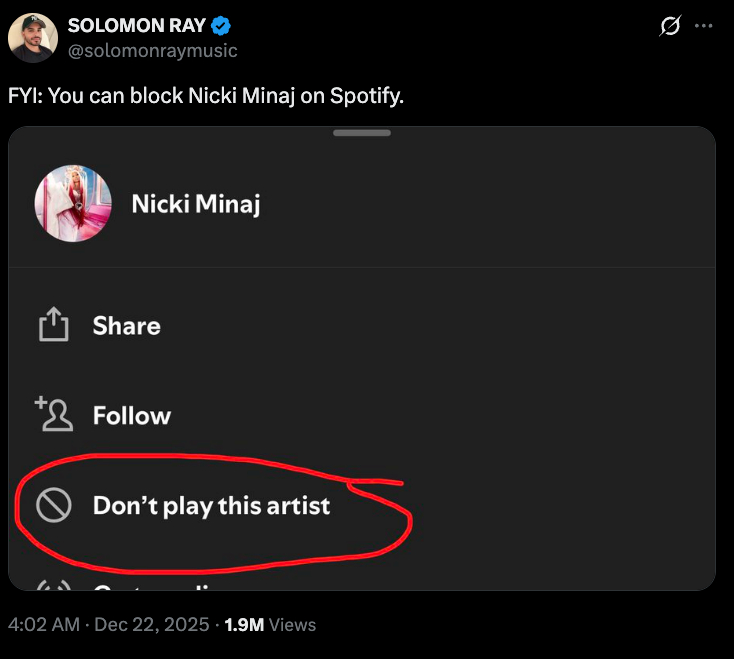Click the blue verified badge
The width and height of the screenshot is (734, 659).
click(219, 26)
